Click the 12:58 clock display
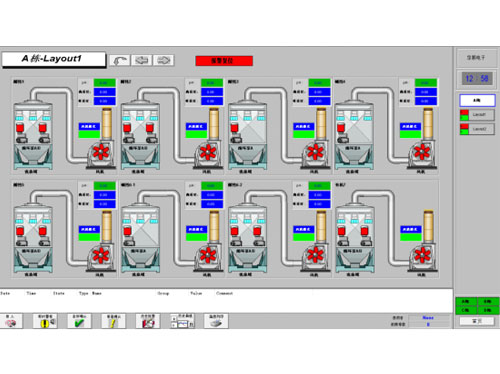 (x=477, y=79)
